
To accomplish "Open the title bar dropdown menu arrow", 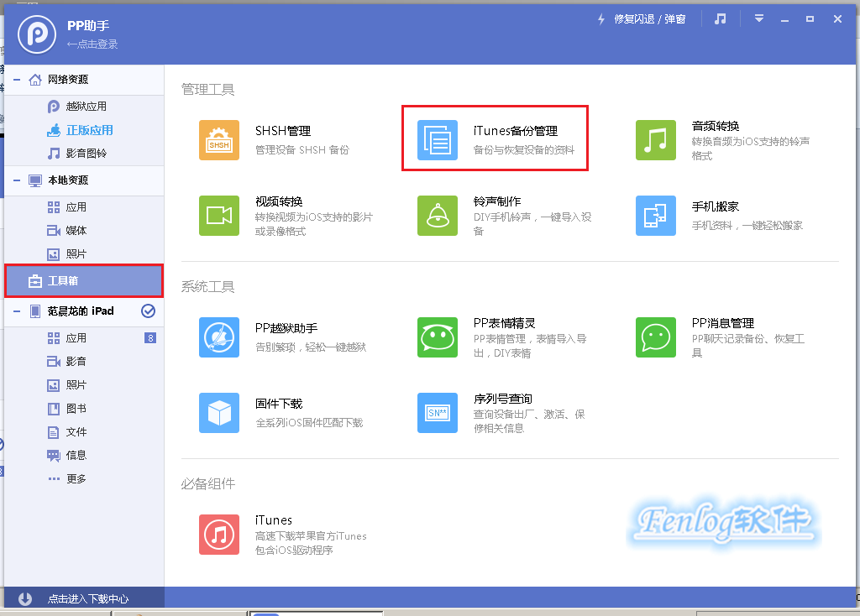I will pyautogui.click(x=759, y=18).
